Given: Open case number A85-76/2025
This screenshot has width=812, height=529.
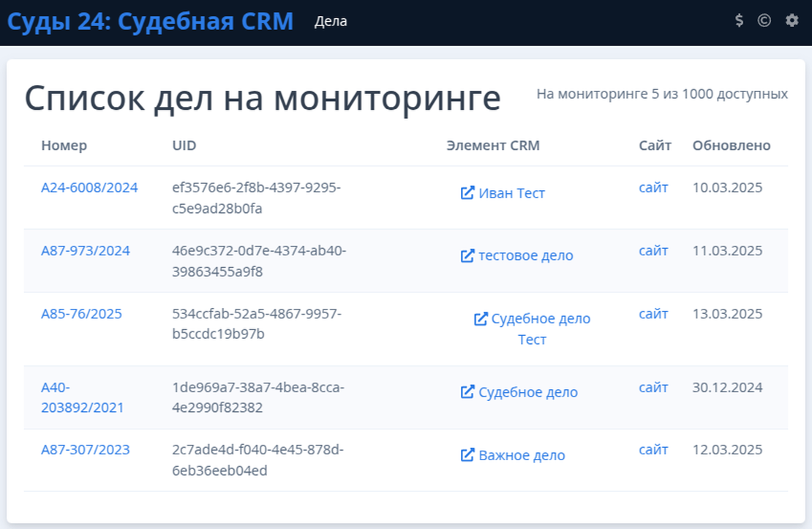Looking at the screenshot, I should click(x=81, y=314).
